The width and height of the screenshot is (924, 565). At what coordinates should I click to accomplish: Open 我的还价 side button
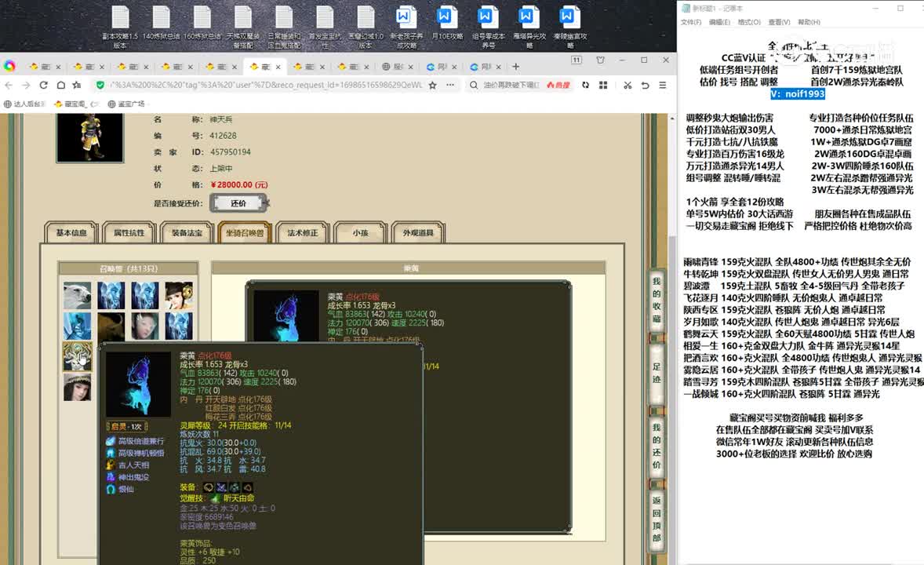[657, 446]
